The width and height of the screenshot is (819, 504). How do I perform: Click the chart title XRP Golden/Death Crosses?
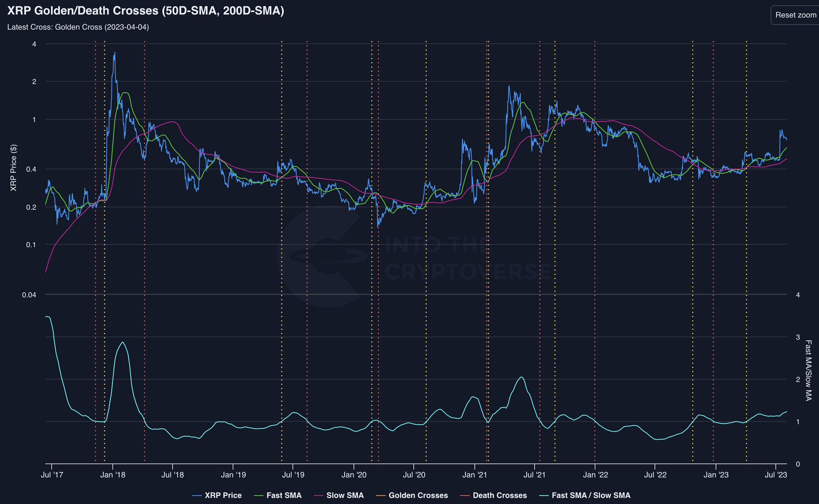click(146, 11)
